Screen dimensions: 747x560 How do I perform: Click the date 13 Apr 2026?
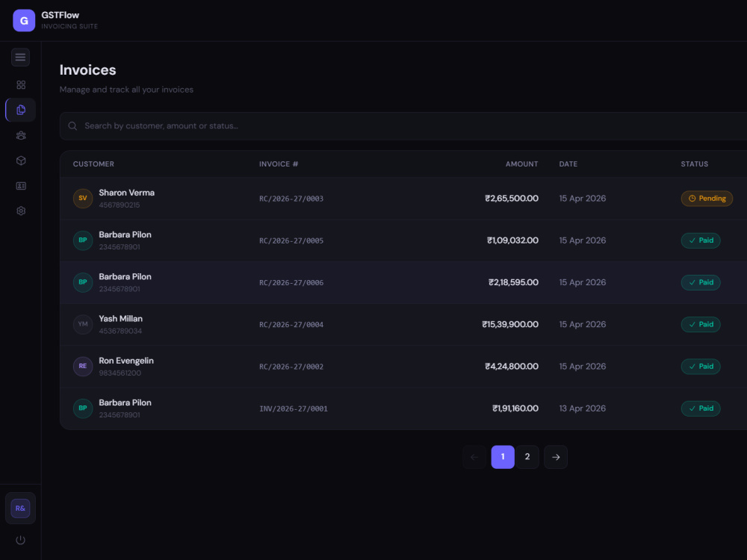point(583,408)
